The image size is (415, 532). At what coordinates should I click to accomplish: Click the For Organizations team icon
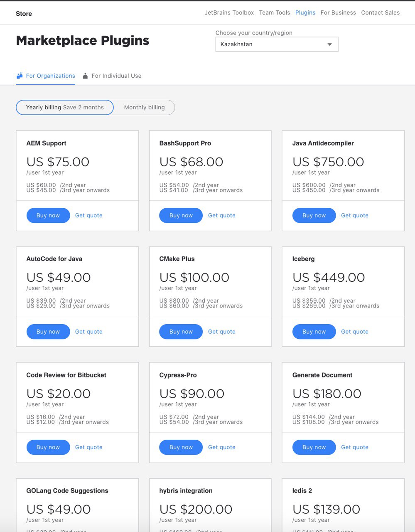(x=20, y=76)
